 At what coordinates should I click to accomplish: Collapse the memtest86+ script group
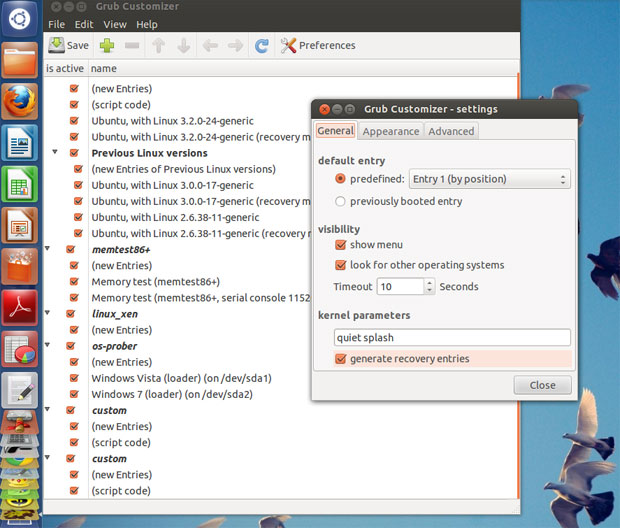(47, 248)
